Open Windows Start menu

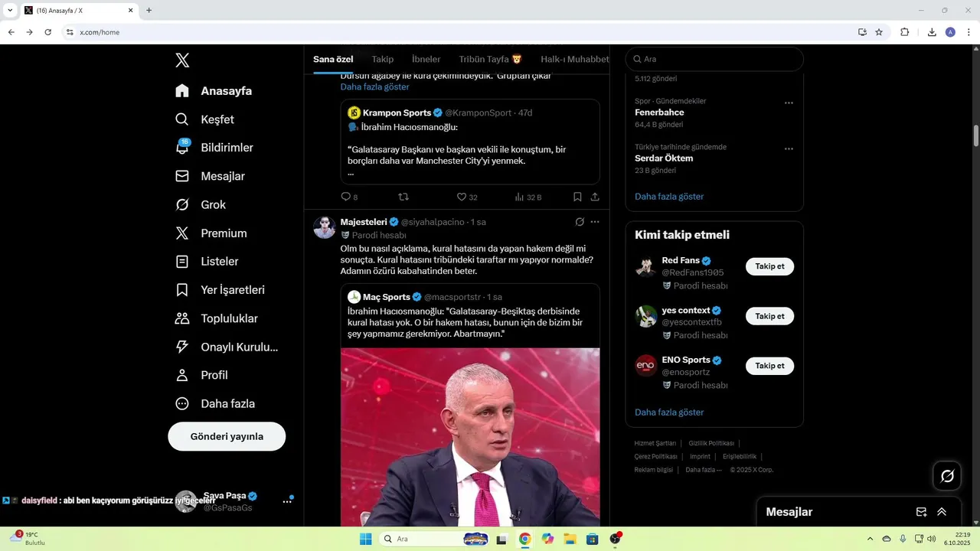(366, 539)
